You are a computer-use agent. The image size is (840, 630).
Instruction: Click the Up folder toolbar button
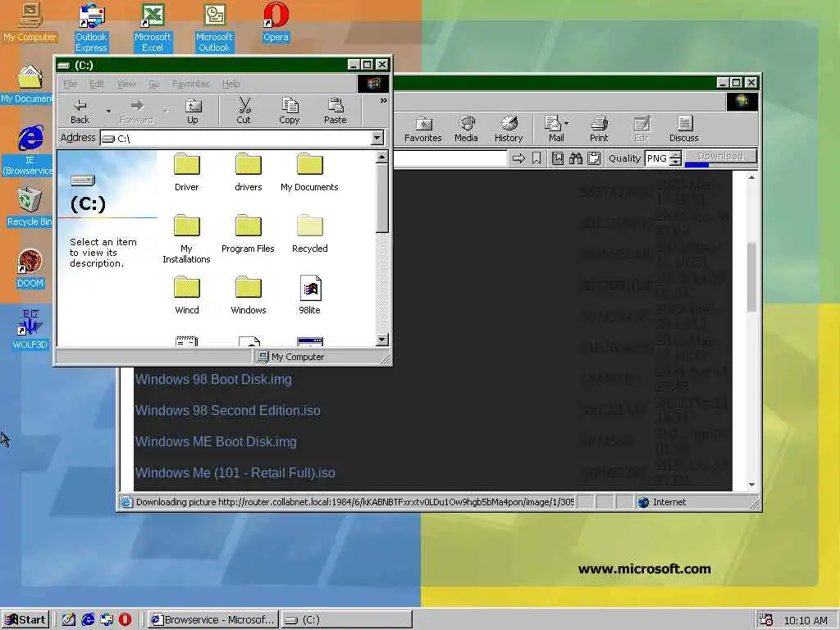pyautogui.click(x=192, y=112)
